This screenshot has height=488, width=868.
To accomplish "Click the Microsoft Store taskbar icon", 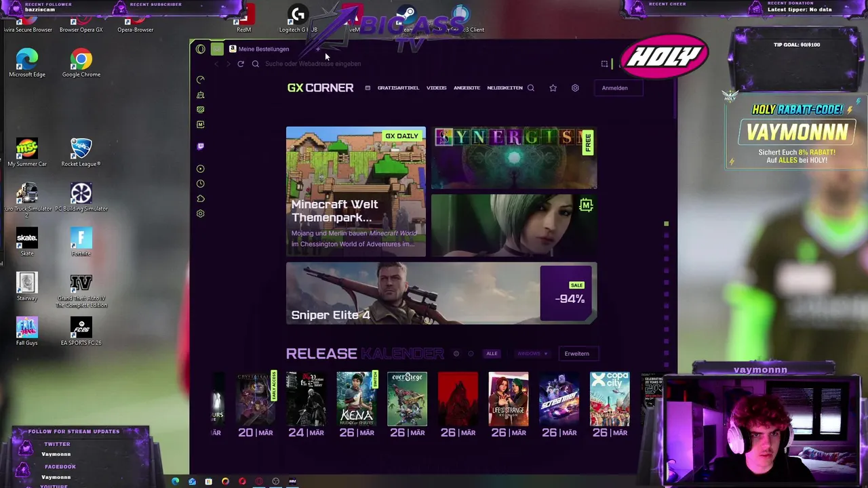I will pos(208,481).
